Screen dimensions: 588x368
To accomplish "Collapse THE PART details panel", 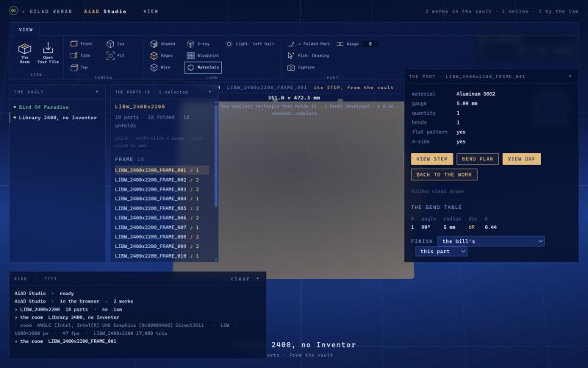I will [570, 77].
